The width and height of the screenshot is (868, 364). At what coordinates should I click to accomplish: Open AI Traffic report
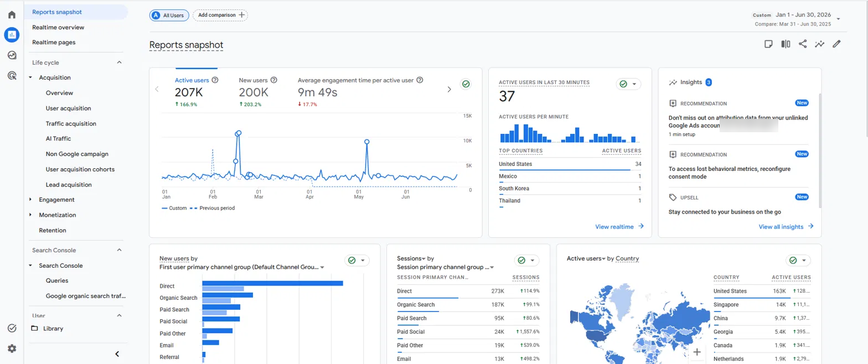point(58,138)
